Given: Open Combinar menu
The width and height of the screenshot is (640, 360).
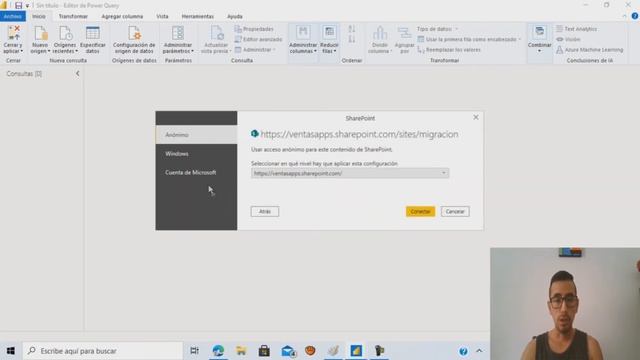Looking at the screenshot, I should (539, 39).
